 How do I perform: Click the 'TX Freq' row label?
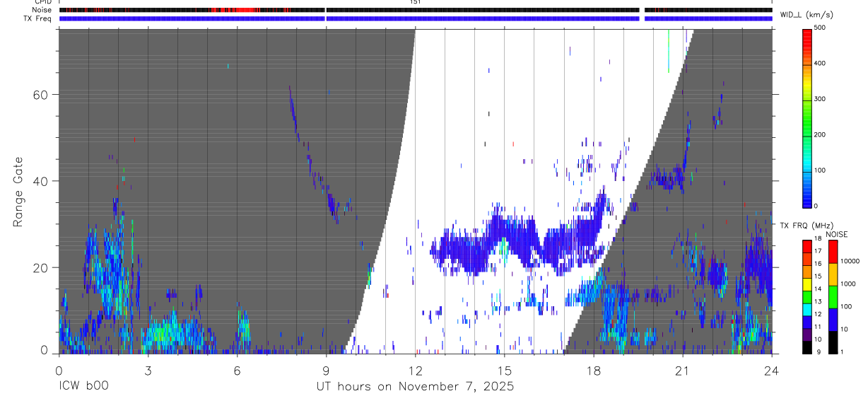pos(38,18)
